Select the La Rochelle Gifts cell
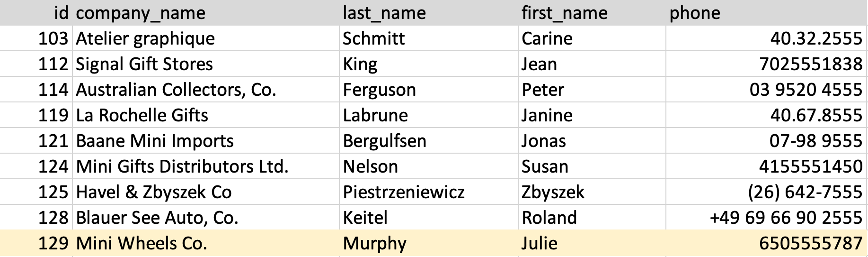Viewport: 868px width, 257px height. pyautogui.click(x=142, y=115)
